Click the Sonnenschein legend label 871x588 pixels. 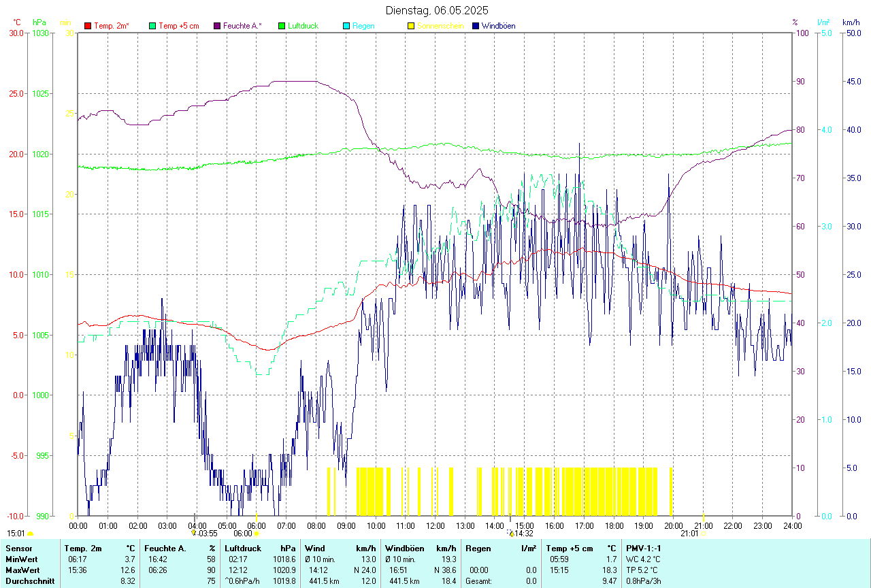click(440, 26)
